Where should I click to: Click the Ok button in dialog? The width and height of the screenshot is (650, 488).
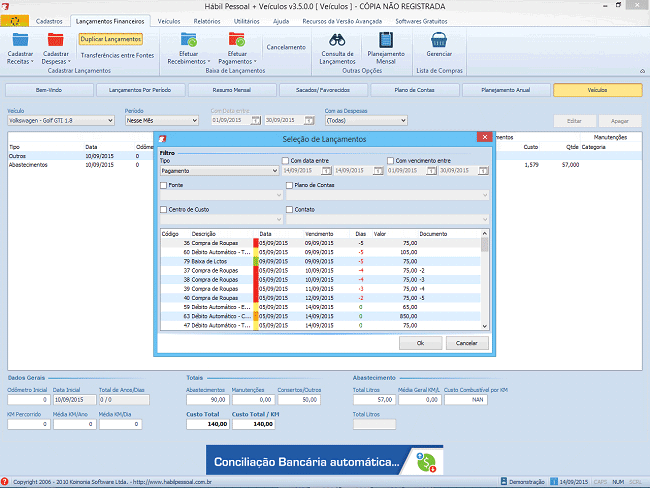click(420, 343)
